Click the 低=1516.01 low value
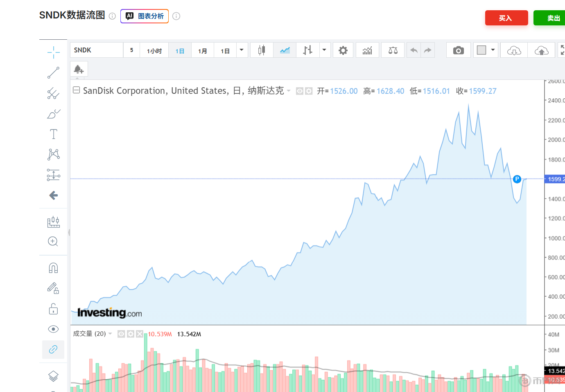The width and height of the screenshot is (565, 392). [x=430, y=91]
